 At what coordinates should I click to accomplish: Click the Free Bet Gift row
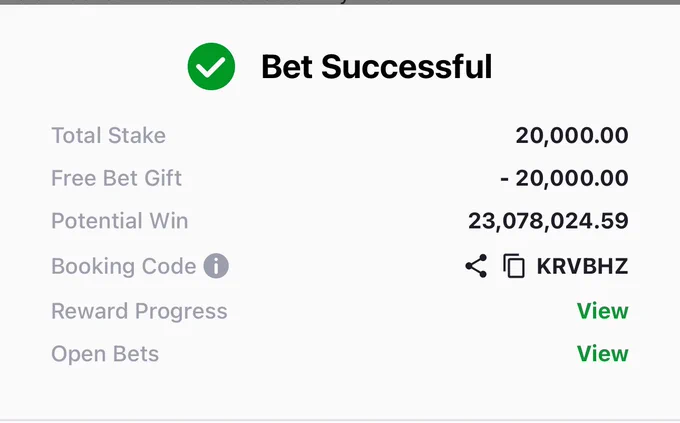[340, 178]
